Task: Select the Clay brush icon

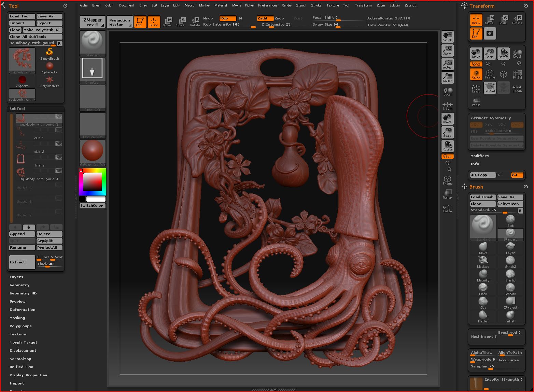Action: tap(483, 301)
